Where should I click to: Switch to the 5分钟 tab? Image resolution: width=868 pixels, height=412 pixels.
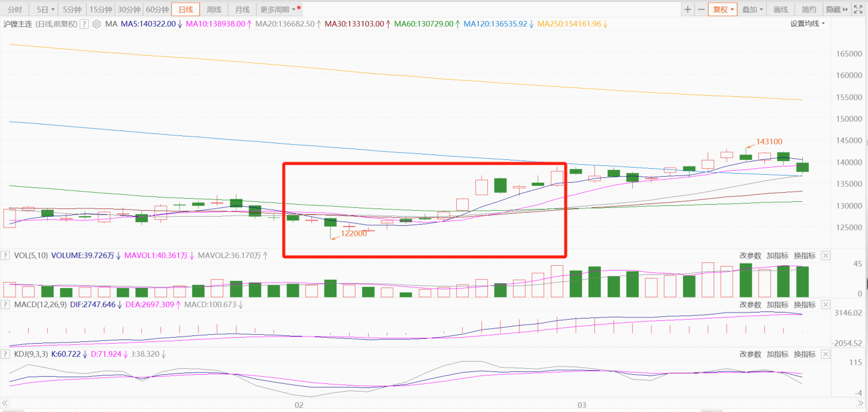tap(72, 10)
